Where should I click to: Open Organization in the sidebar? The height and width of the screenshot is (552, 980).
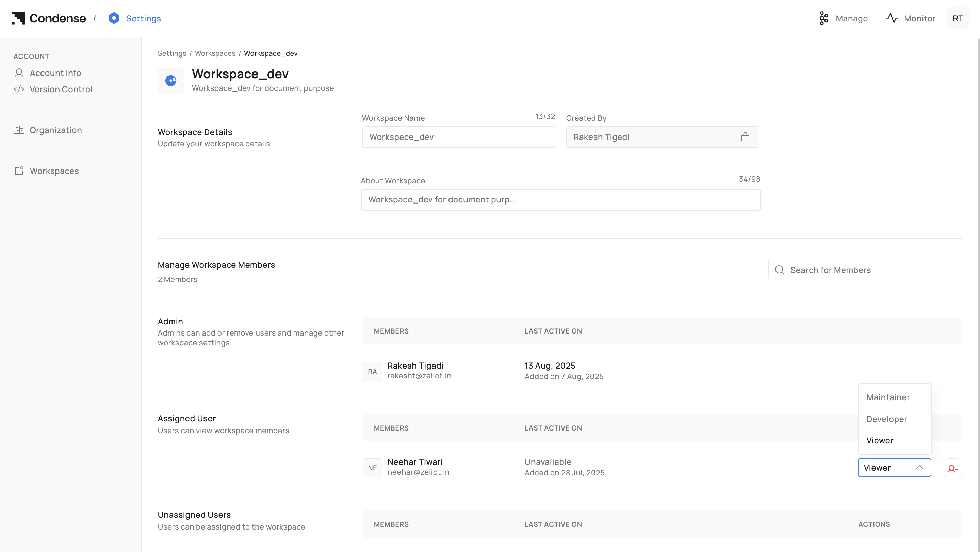(x=55, y=130)
